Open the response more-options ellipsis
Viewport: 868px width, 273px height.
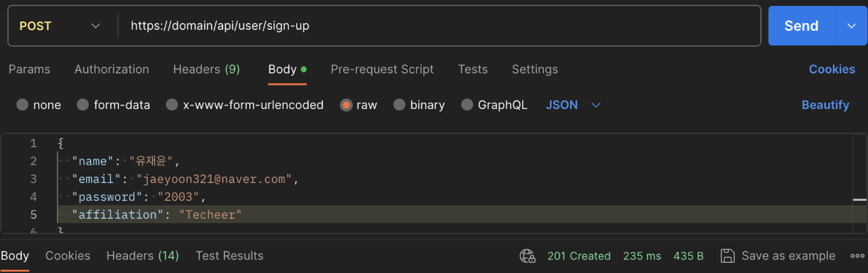pos(857,256)
